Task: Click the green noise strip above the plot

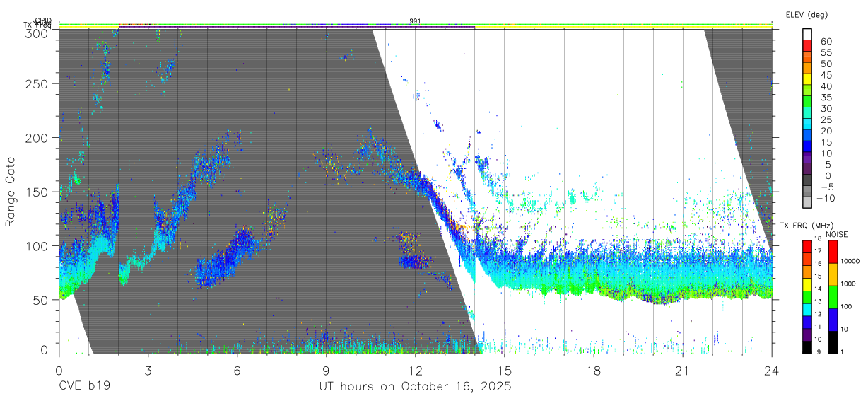Action: (x=415, y=25)
